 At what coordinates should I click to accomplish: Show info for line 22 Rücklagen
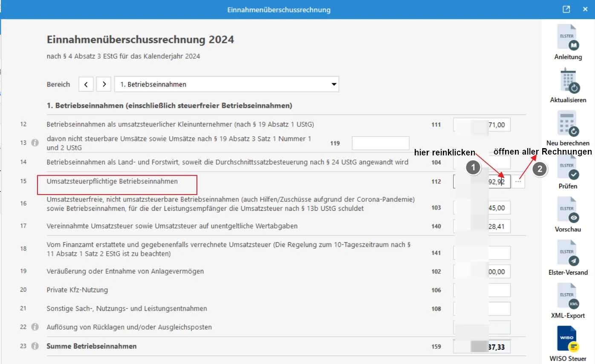(x=35, y=327)
